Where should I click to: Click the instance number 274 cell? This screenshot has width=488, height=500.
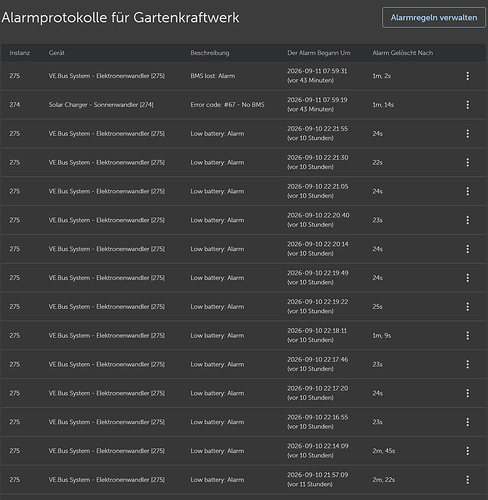click(x=15, y=105)
